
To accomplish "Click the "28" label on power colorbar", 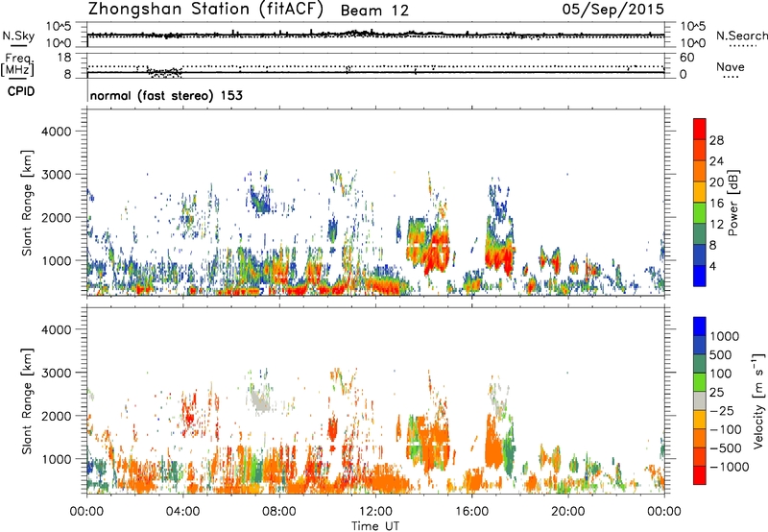I will 716,140.
